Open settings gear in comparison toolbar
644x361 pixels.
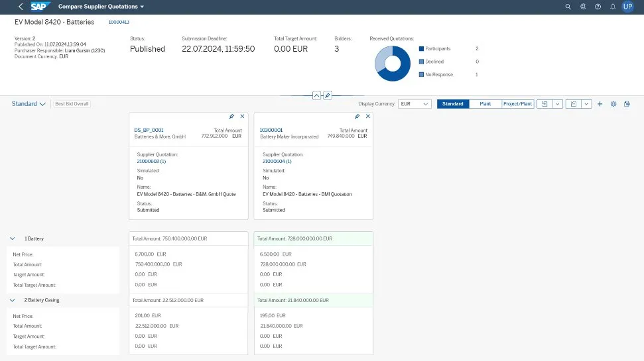click(x=613, y=104)
